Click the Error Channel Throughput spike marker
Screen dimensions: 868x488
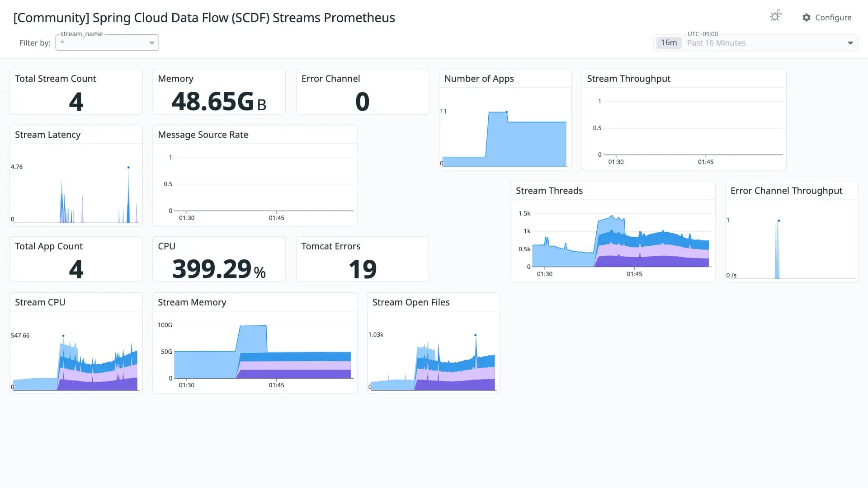[778, 221]
